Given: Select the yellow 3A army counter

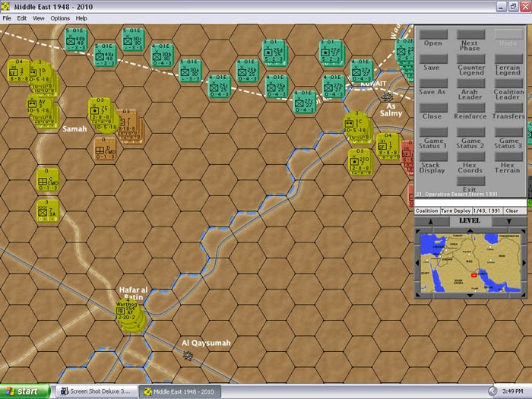Looking at the screenshot, I should (48, 211).
